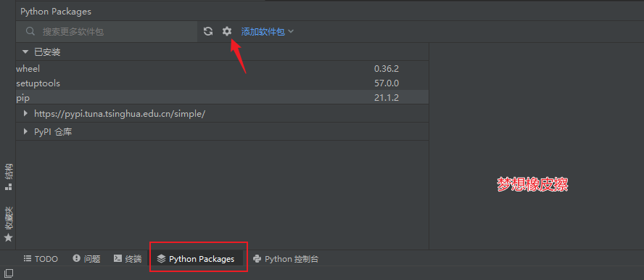Open the 添加软件包 dropdown
The height and width of the screenshot is (280, 644).
click(x=268, y=32)
